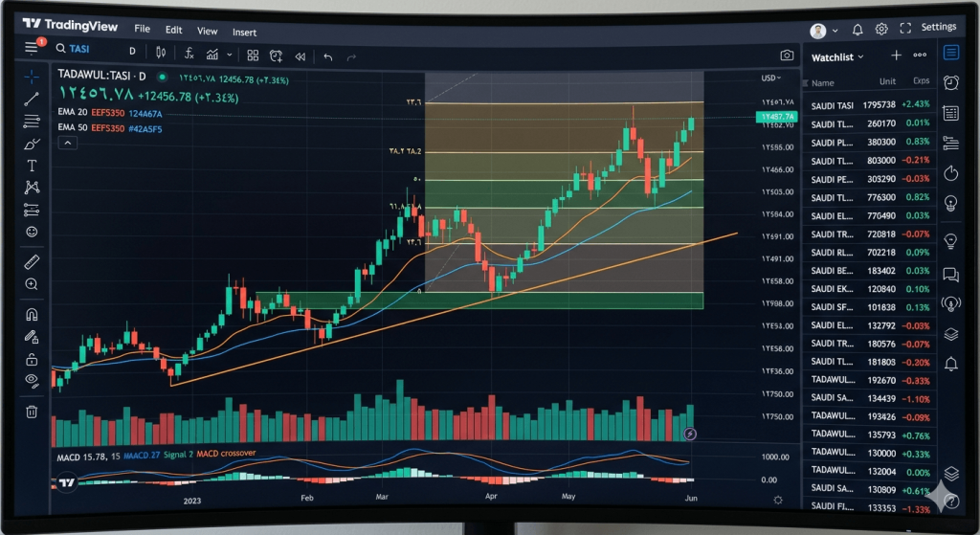Open the chart patterns tool
The width and height of the screenshot is (980, 535).
pyautogui.click(x=32, y=188)
